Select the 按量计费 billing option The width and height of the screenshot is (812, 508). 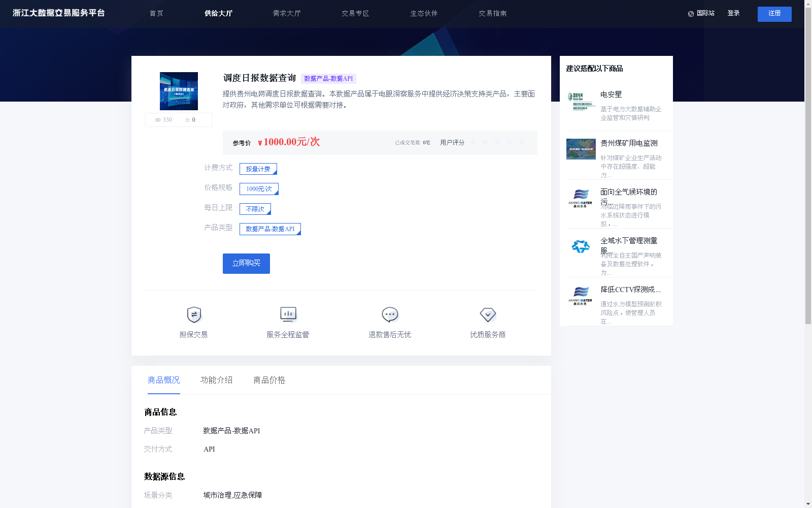(258, 169)
